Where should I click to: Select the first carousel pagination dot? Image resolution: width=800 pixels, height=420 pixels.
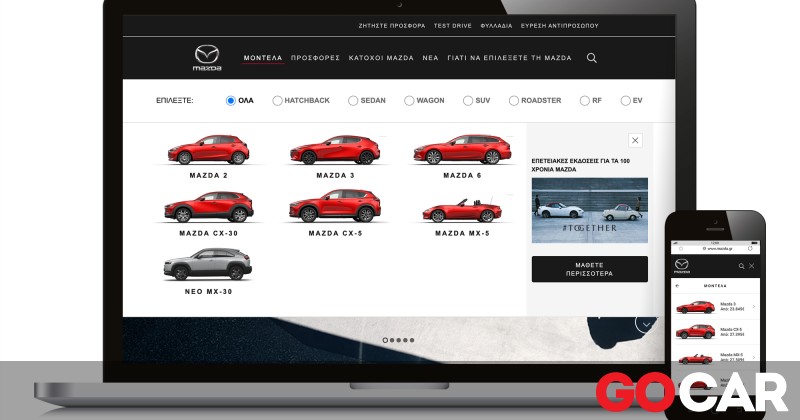coord(385,340)
